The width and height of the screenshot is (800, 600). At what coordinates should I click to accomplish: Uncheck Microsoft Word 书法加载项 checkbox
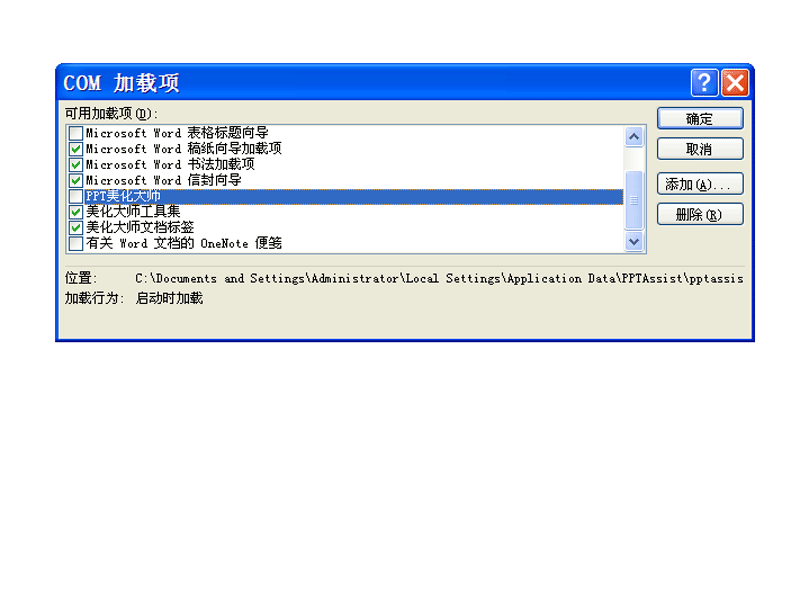pyautogui.click(x=76, y=165)
